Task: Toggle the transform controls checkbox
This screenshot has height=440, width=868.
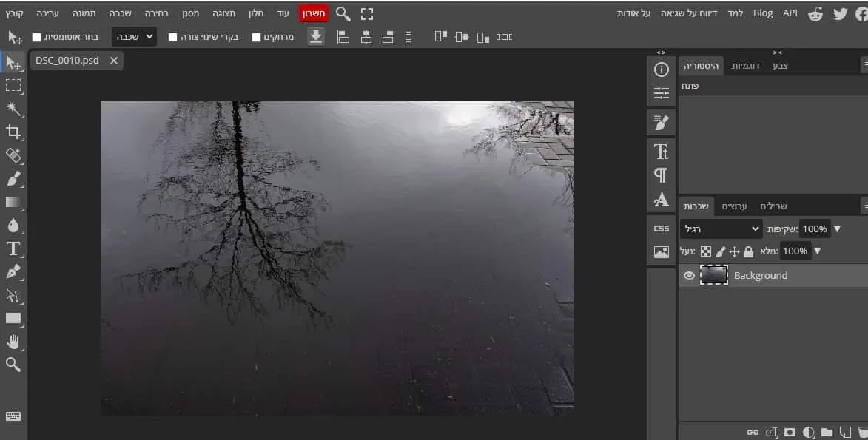Action: click(172, 37)
